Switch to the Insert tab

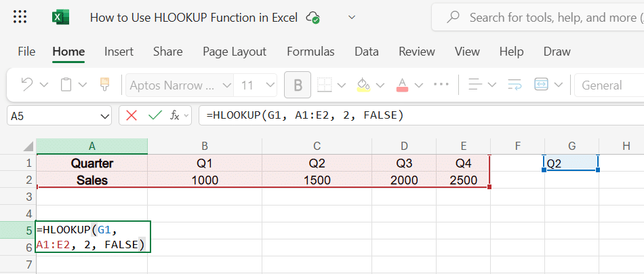point(119,52)
